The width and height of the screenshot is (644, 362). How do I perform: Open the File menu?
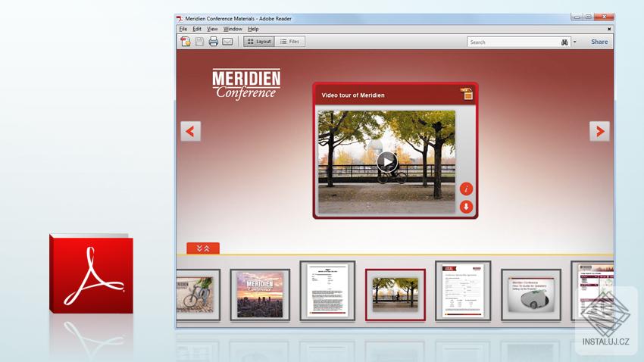pyautogui.click(x=183, y=29)
